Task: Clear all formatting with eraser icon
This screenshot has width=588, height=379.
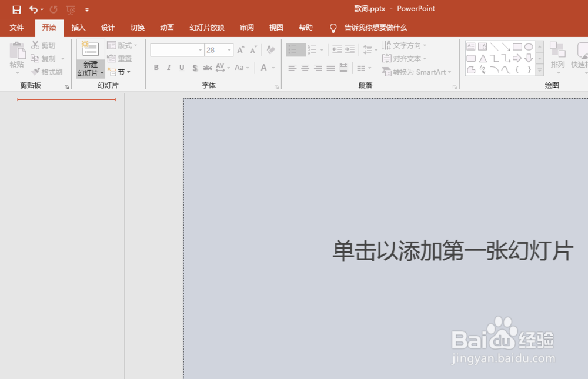Action: click(270, 49)
